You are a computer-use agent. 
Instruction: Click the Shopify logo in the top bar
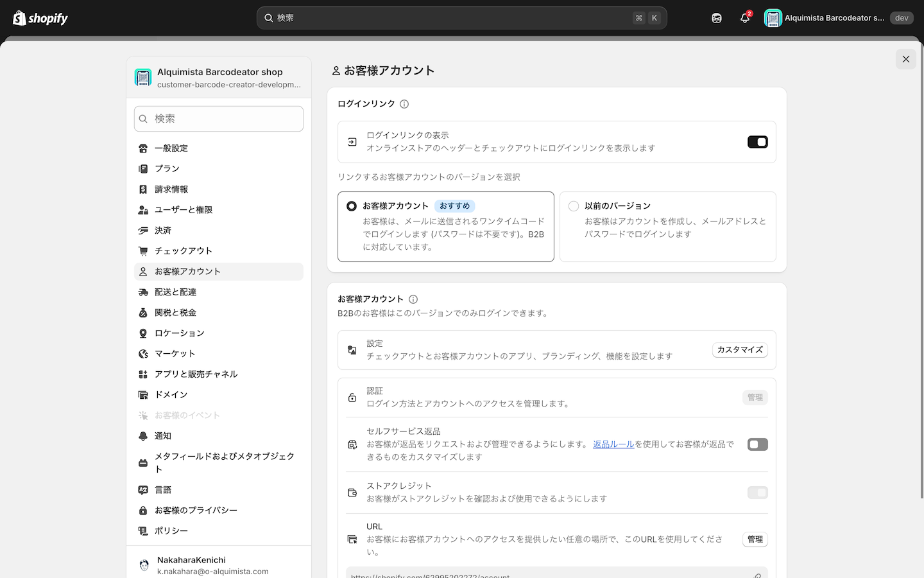[40, 18]
